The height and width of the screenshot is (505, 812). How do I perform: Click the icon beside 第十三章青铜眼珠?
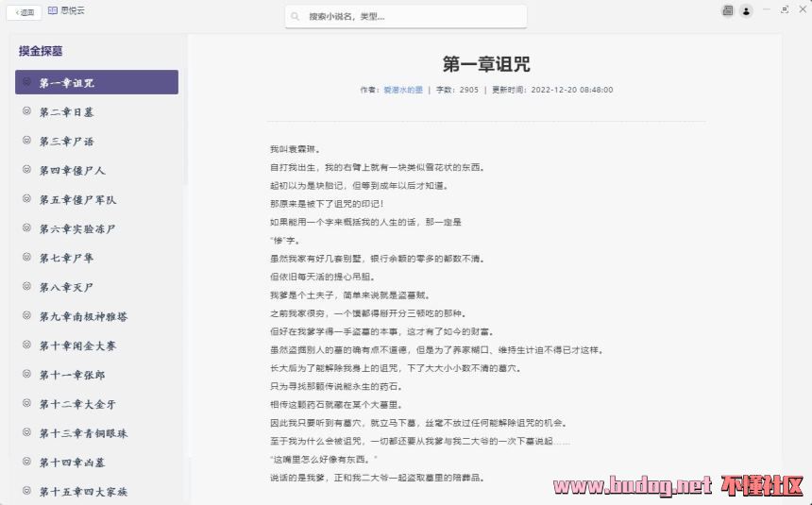point(27,432)
